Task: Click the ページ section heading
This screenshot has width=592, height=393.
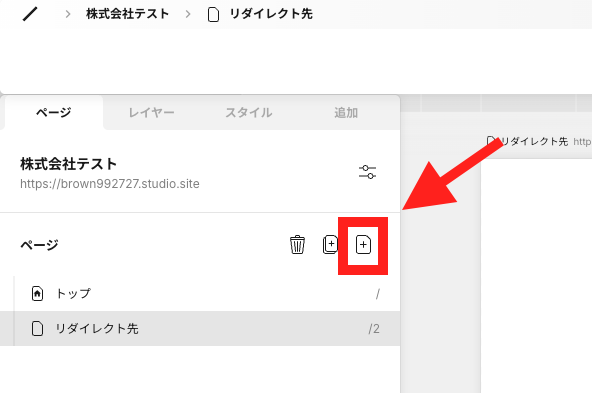Action: click(39, 245)
